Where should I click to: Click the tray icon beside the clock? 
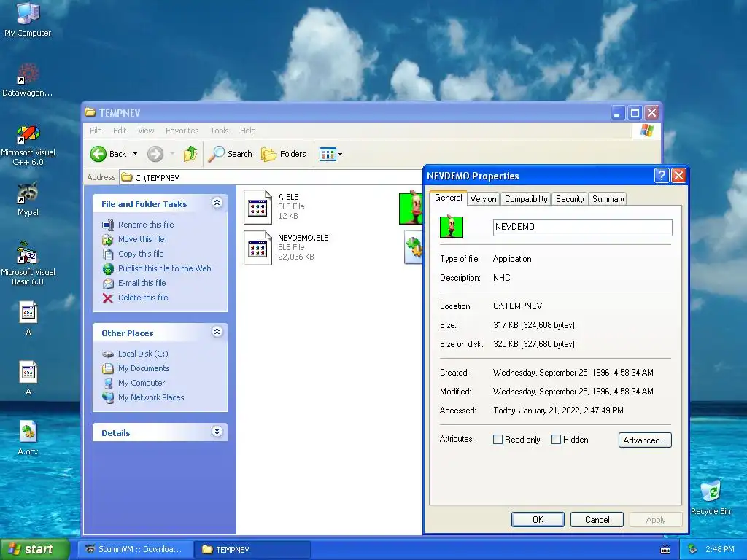coord(693,549)
